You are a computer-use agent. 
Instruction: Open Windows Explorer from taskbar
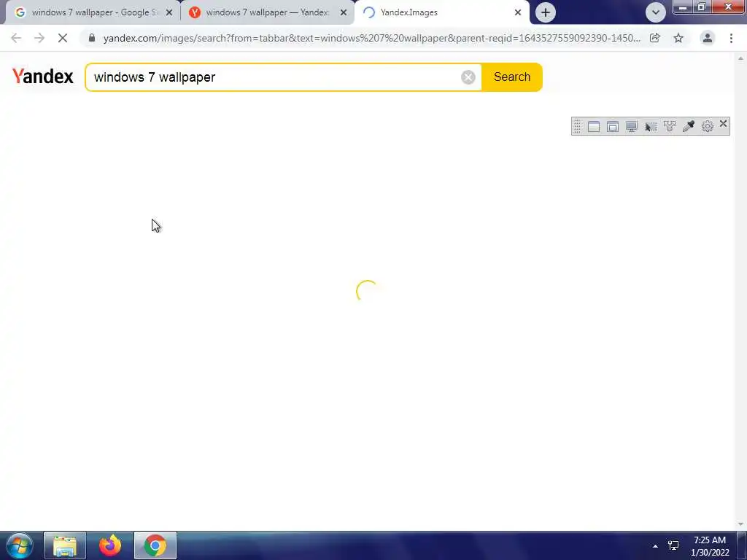click(x=65, y=545)
